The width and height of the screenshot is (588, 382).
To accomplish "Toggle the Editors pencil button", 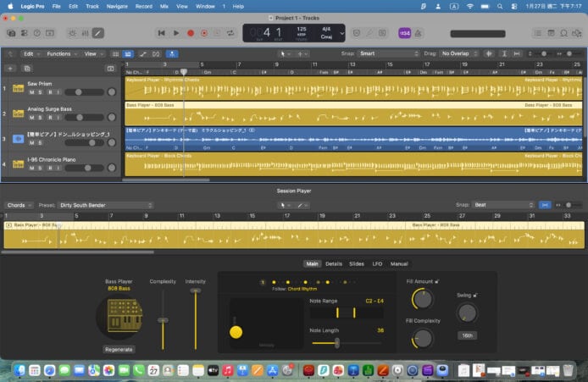I will pos(98,33).
